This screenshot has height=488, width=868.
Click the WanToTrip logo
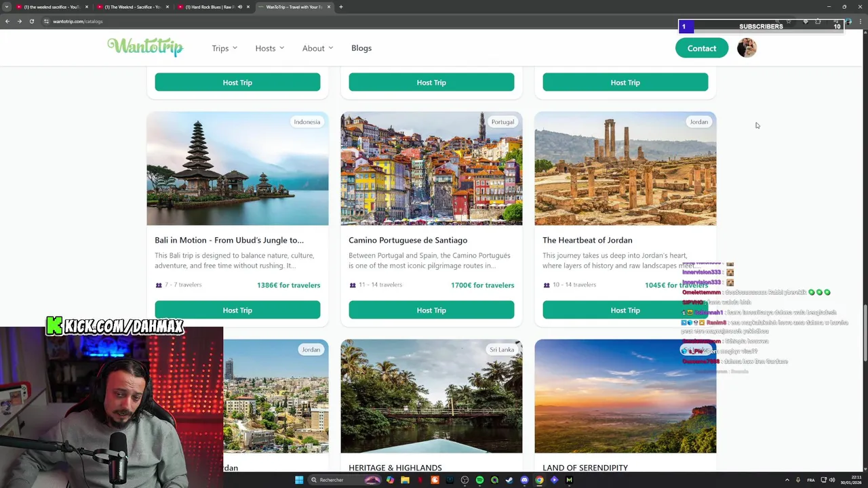coord(145,47)
